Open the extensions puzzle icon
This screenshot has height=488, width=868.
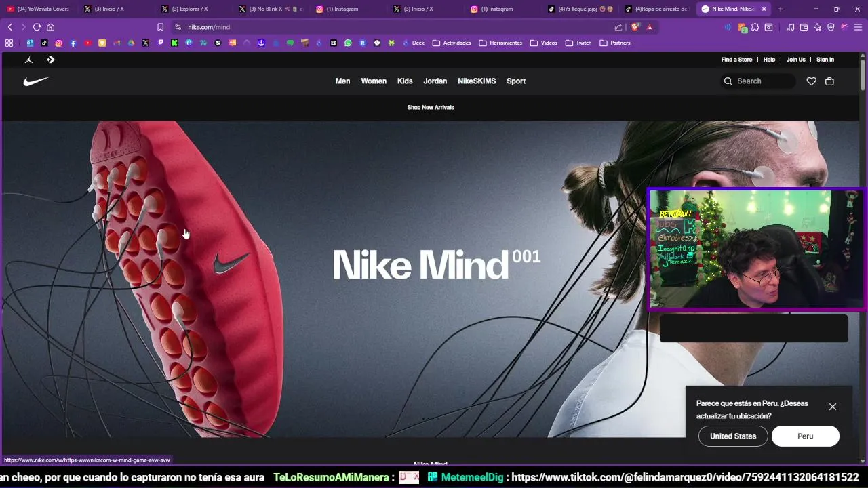pos(755,27)
